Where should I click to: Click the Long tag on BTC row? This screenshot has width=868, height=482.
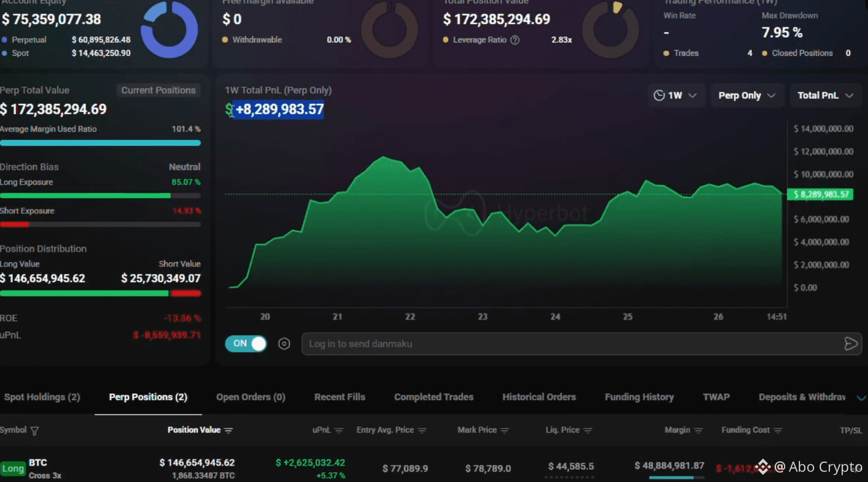click(x=12, y=468)
